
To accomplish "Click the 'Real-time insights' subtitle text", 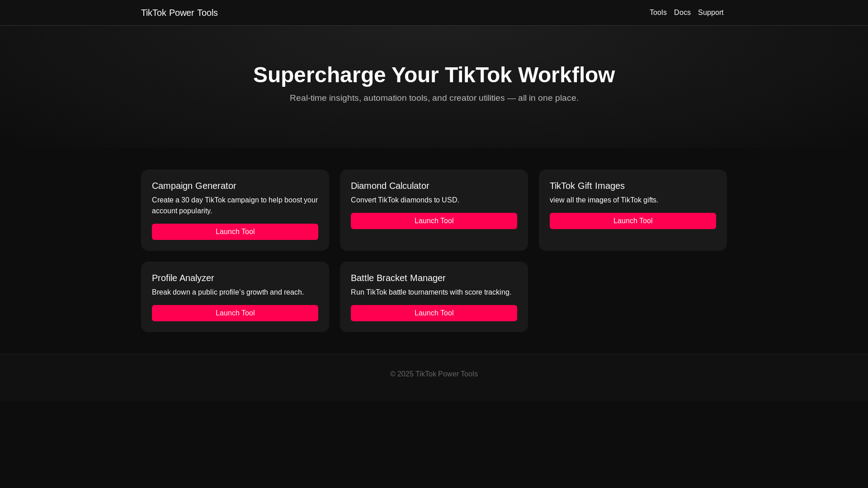I will (434, 98).
